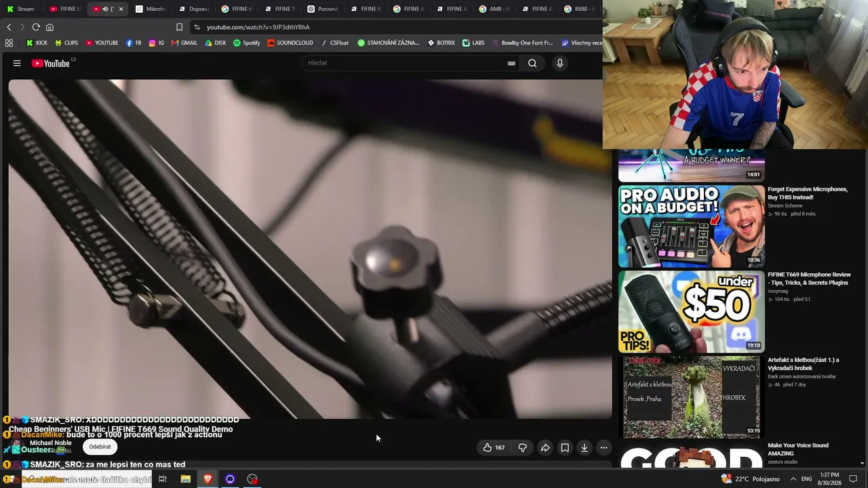Viewport: 868px width, 488px height.
Task: Open the SOUNDCLOUD bookmark
Action: pos(290,43)
